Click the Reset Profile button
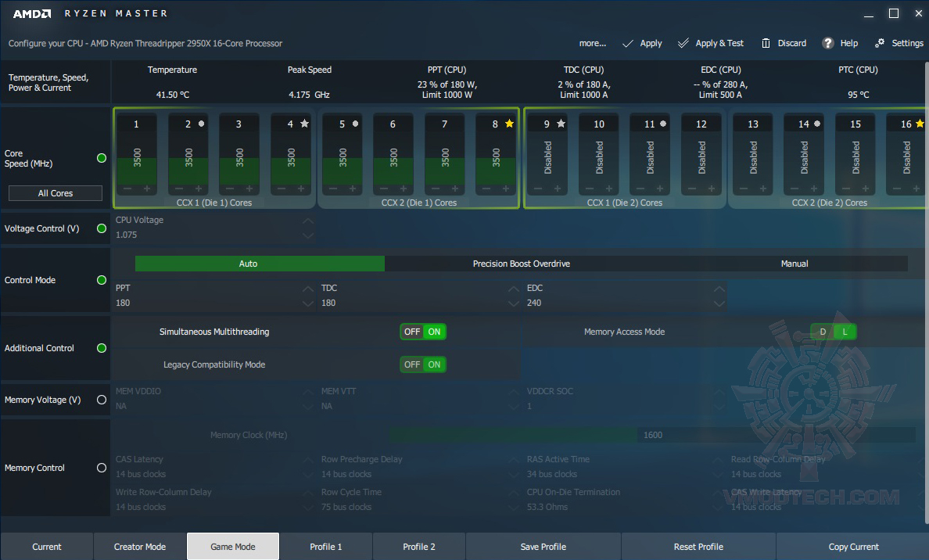This screenshot has width=929, height=560. tap(698, 547)
